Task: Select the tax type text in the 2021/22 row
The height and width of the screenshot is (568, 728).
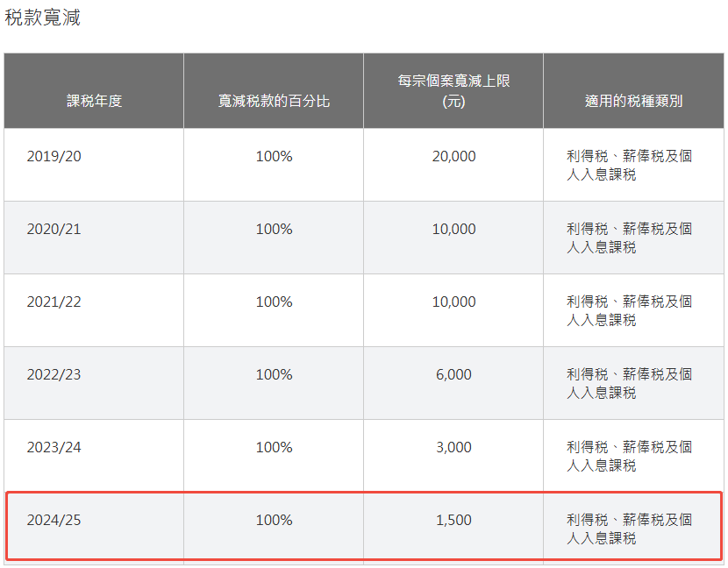Action: (x=629, y=310)
